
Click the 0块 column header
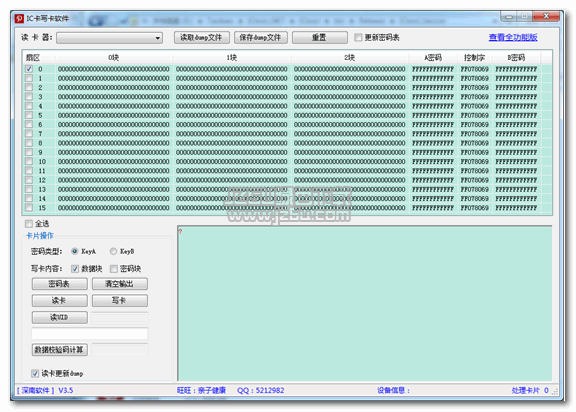[x=114, y=58]
